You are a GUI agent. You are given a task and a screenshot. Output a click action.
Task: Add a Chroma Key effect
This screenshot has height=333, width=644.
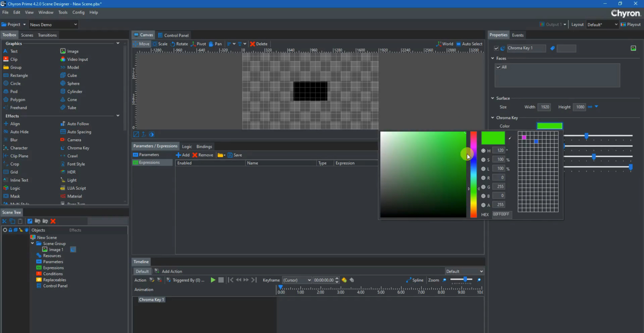(x=78, y=148)
